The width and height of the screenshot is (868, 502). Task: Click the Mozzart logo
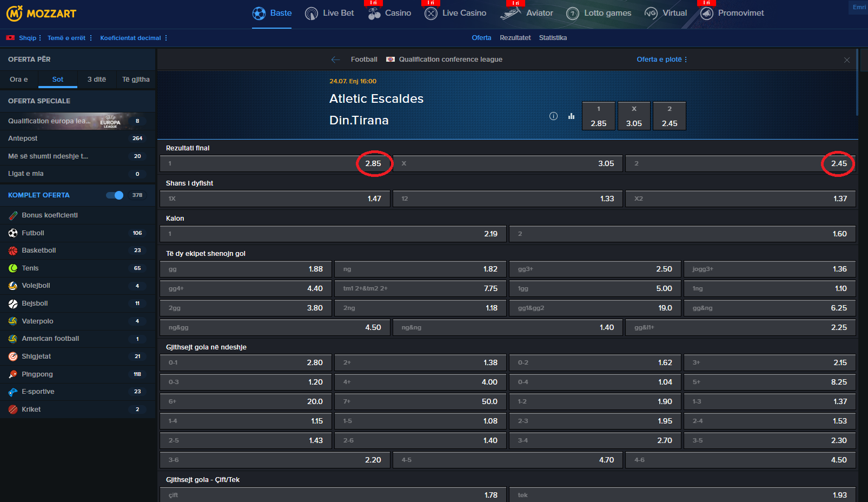[x=41, y=14]
